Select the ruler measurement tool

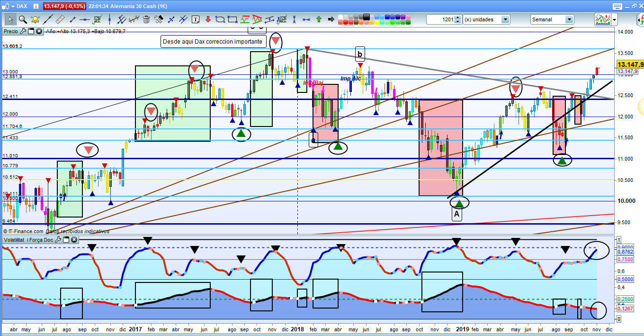point(60,19)
